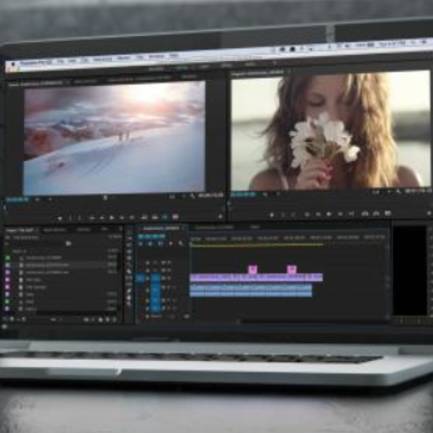This screenshot has height=433, width=433.
Task: Click the find bin icon beside Project search
Action: click(x=68, y=244)
